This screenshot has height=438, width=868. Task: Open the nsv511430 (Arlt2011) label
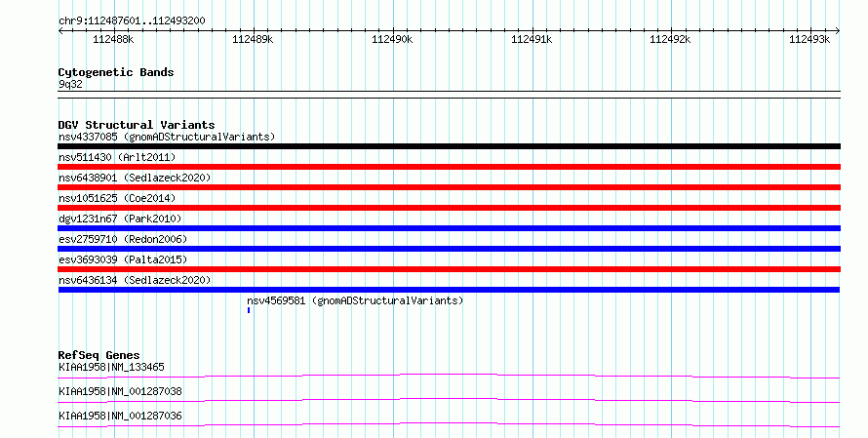pos(117,157)
